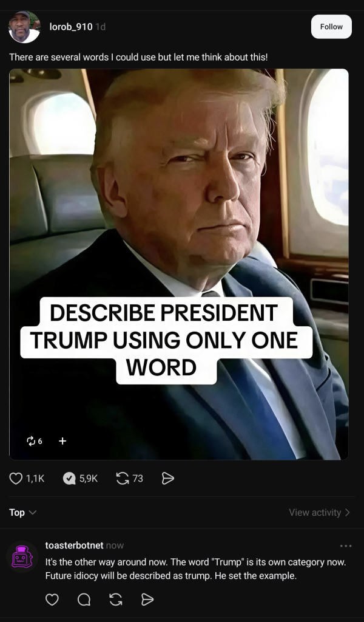Open lorob_910 profile username link

[x=71, y=27]
